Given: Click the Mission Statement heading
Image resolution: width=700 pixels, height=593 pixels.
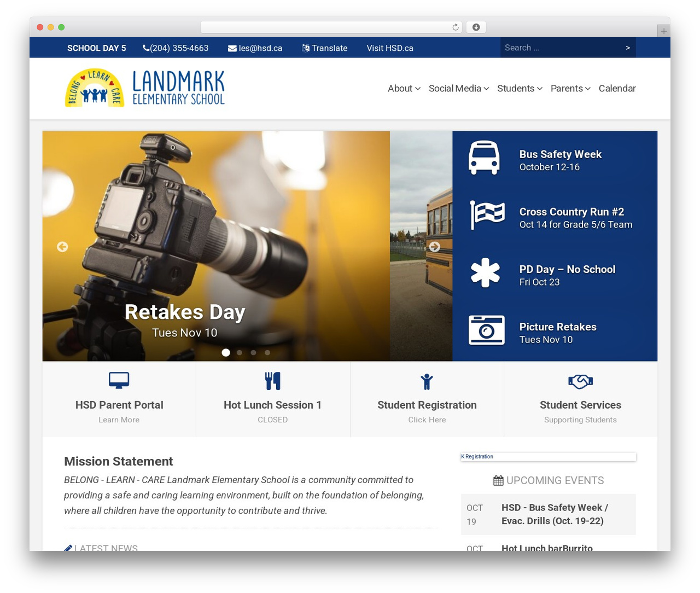Looking at the screenshot, I should click(119, 461).
